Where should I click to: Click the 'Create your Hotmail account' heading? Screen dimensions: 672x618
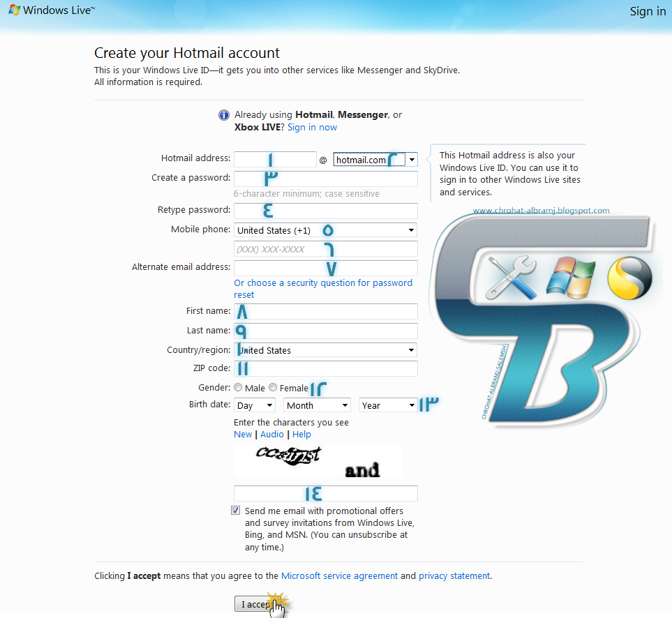(187, 53)
